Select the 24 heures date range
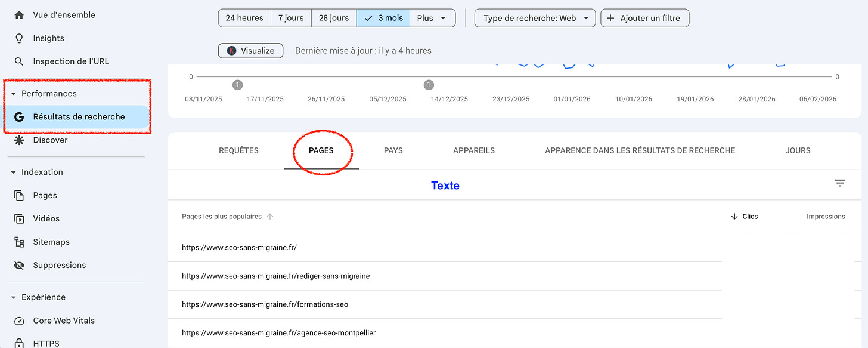868x348 pixels. pyautogui.click(x=244, y=18)
